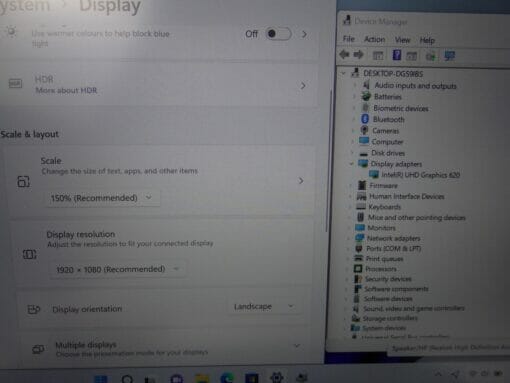The image size is (510, 383).
Task: Open the Action menu in Device Manager
Action: [x=374, y=40]
